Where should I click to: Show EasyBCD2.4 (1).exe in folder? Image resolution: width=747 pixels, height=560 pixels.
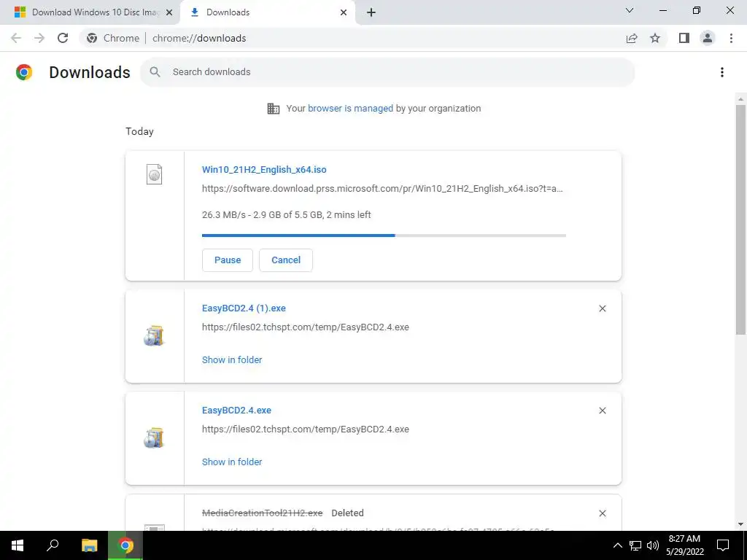232,360
